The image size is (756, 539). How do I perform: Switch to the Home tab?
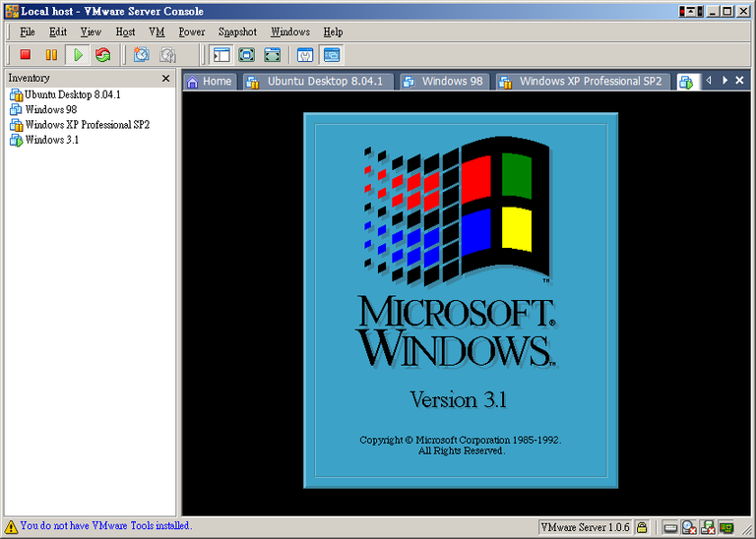(x=210, y=82)
